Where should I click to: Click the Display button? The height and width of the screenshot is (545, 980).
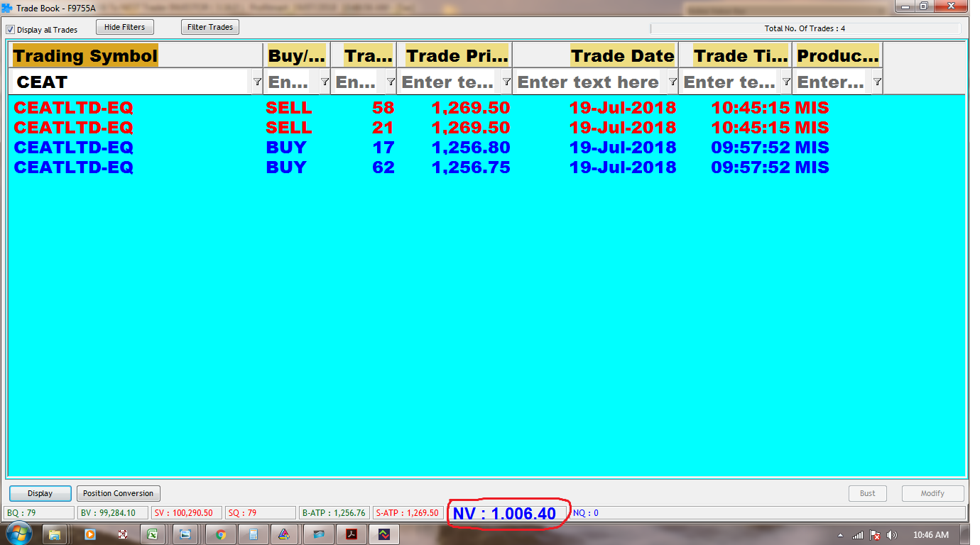[40, 493]
